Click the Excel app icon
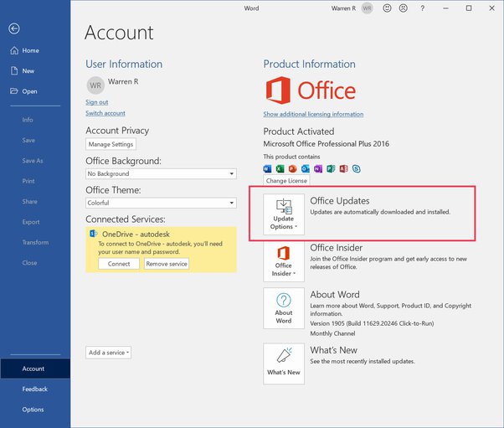 click(x=280, y=168)
